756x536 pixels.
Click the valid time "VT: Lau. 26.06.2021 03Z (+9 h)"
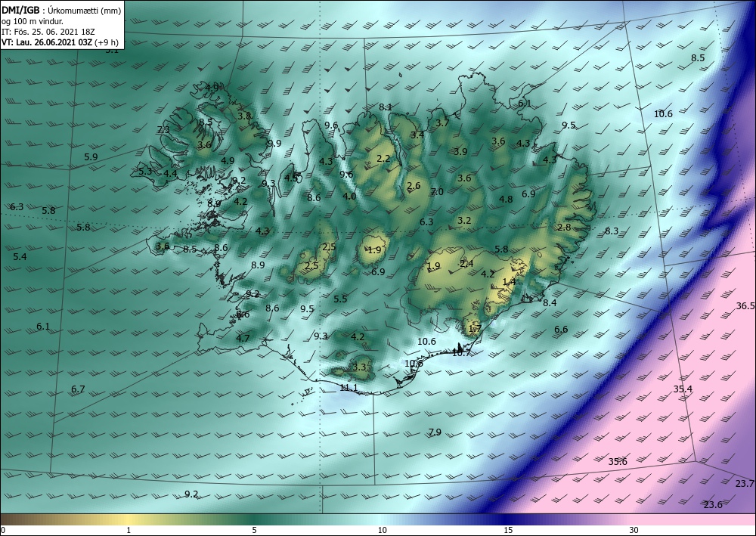(60, 42)
